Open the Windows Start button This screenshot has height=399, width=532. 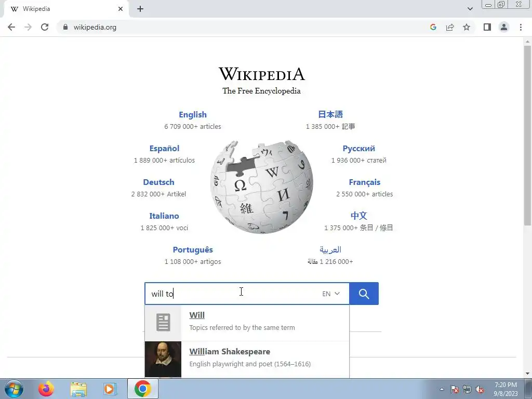pyautogui.click(x=14, y=389)
